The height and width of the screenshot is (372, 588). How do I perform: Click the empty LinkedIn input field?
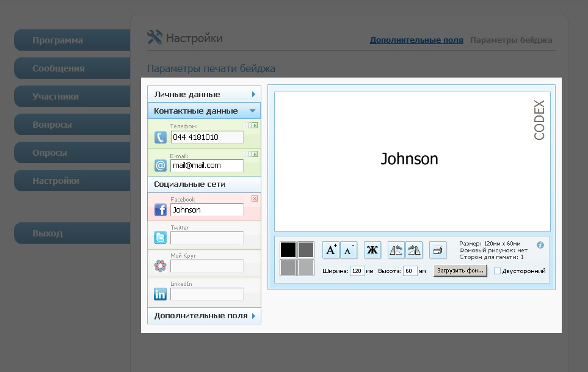pos(207,294)
